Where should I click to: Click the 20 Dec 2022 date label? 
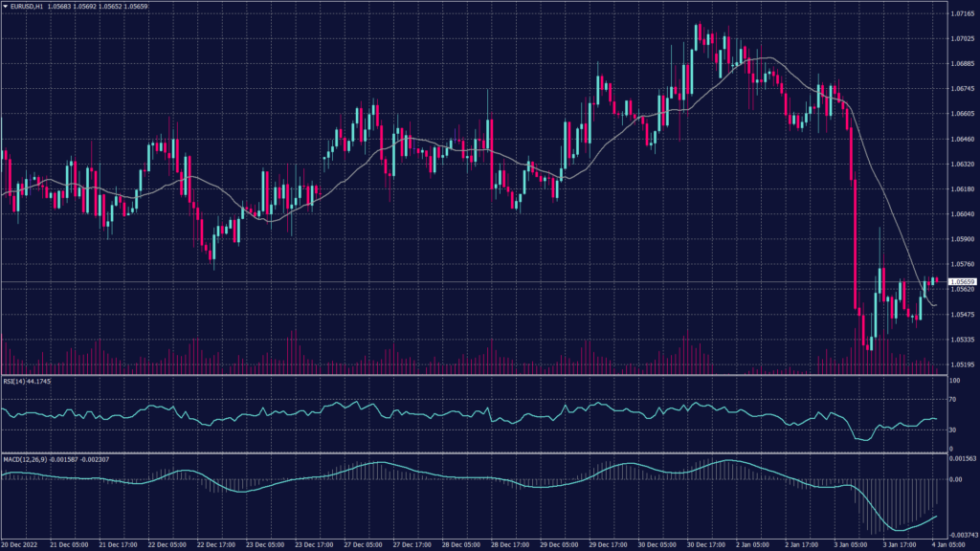click(x=21, y=544)
